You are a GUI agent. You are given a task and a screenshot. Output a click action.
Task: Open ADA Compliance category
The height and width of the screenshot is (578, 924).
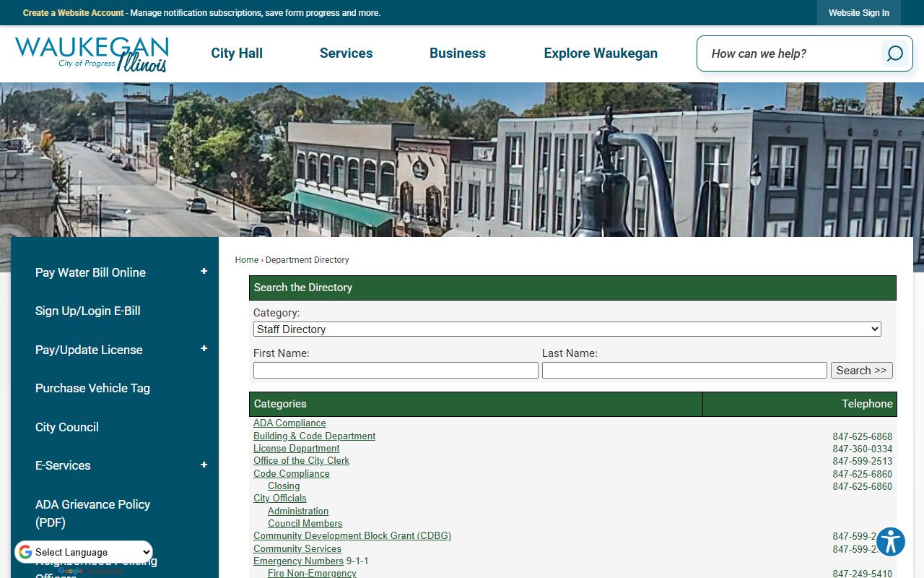289,423
